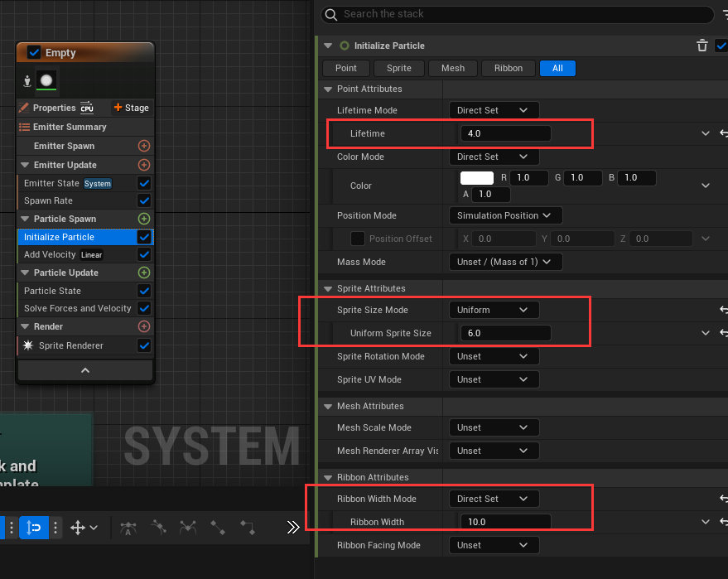This screenshot has height=579, width=728.
Task: Toggle the Empty emitter enabled checkbox
Action: point(34,52)
